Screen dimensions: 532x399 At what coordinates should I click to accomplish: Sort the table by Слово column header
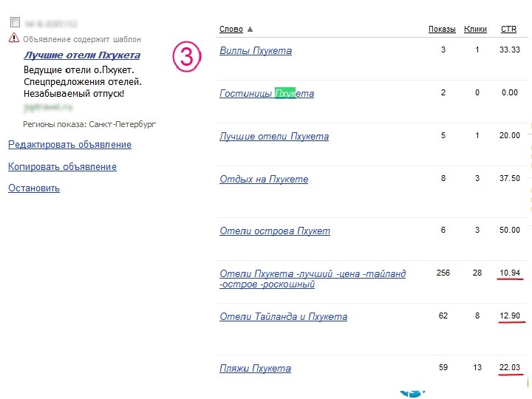[231, 30]
